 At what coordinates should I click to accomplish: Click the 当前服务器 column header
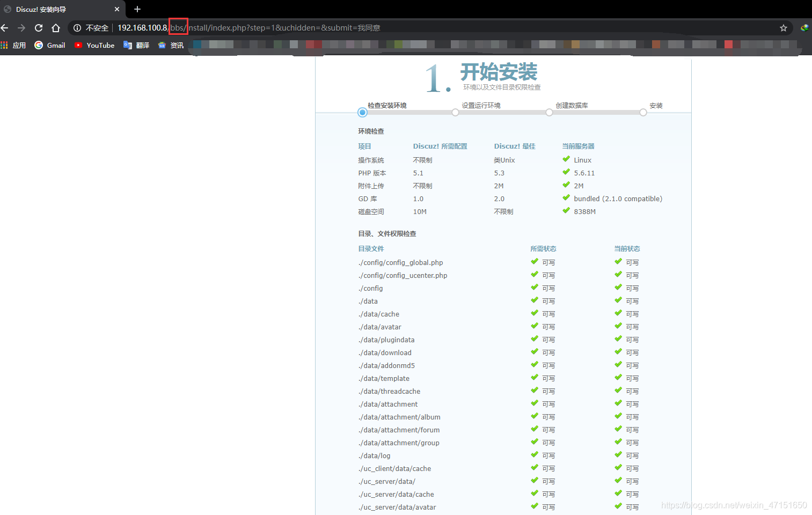[578, 146]
